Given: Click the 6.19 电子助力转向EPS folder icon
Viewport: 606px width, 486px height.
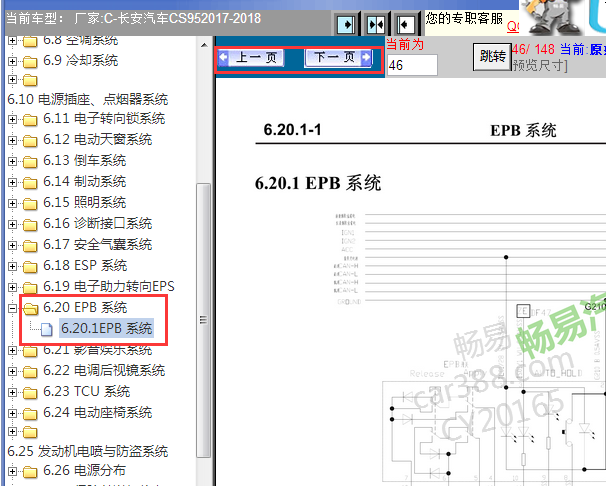Looking at the screenshot, I should 30,287.
